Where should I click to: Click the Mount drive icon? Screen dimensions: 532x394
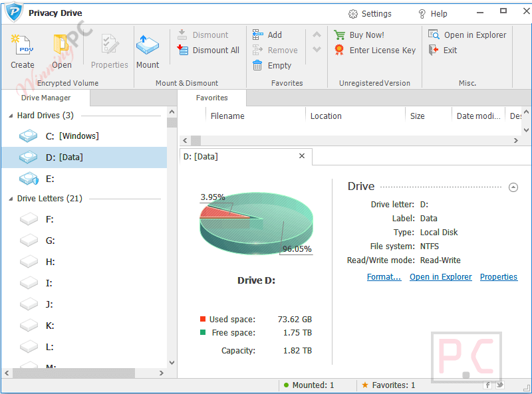[148, 45]
